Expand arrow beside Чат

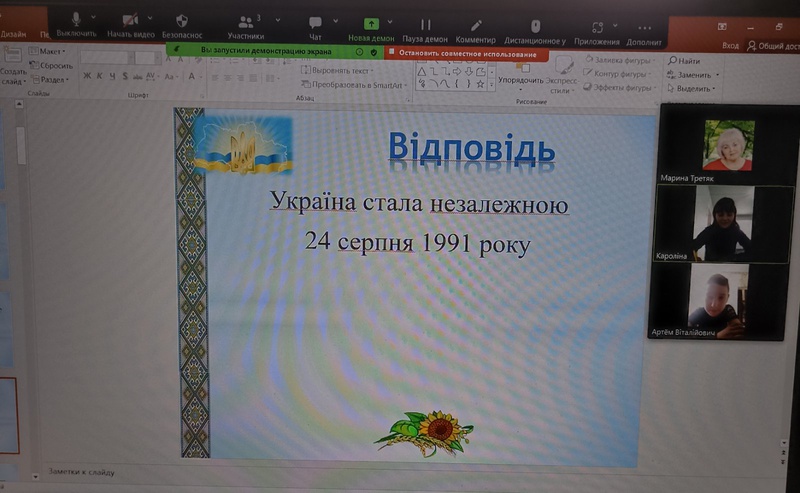click(x=335, y=21)
